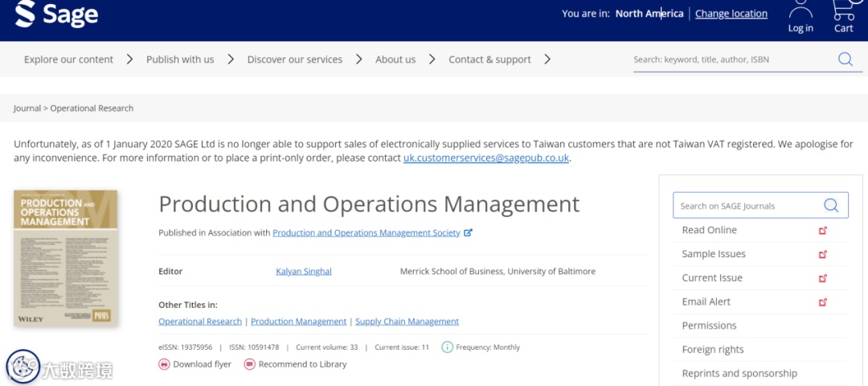Open Read Online sidebar link
Viewport: 868px width, 386px height.
[x=709, y=230]
